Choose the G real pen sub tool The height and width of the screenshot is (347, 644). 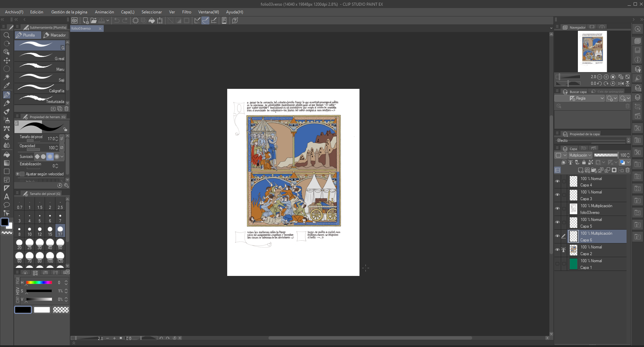pos(40,56)
